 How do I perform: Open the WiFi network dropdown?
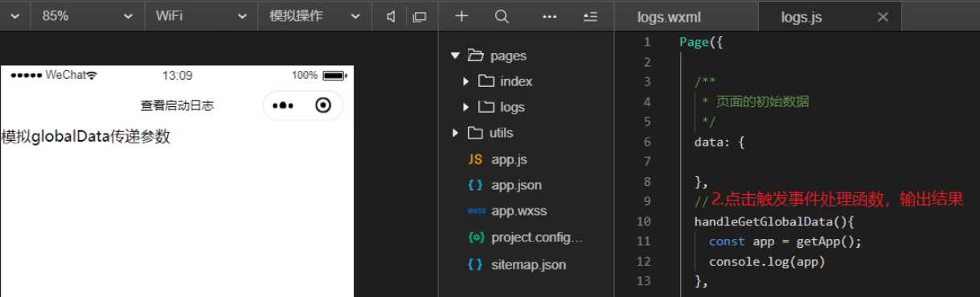(x=201, y=16)
